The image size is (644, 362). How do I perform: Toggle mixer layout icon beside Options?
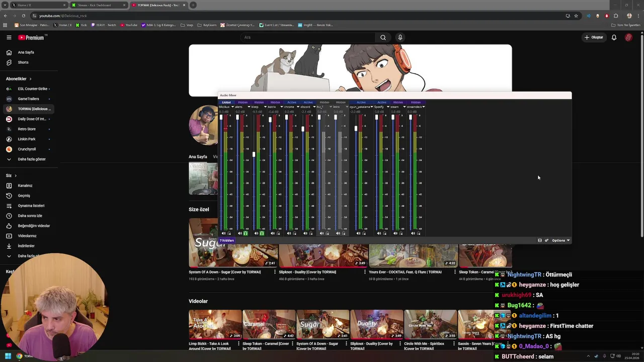540,240
